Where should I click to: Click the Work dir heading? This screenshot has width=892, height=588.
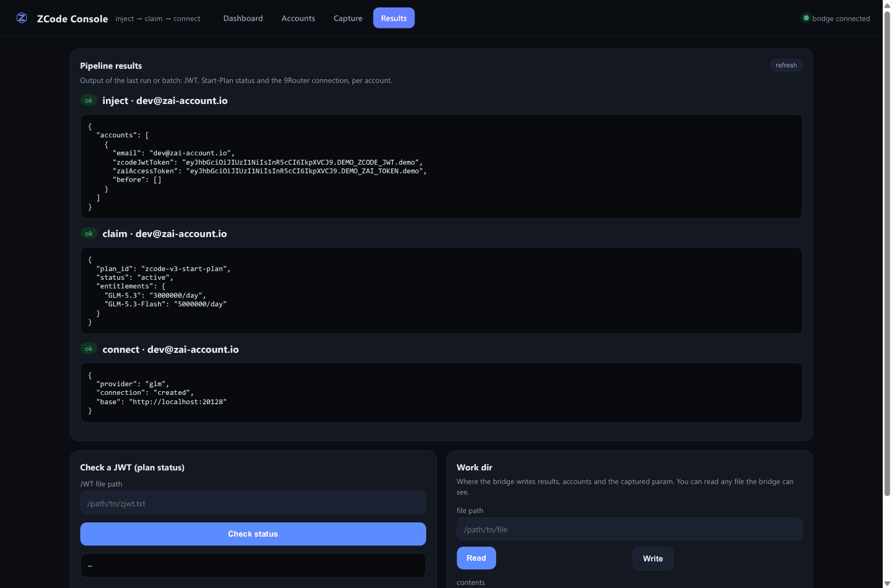tap(474, 467)
